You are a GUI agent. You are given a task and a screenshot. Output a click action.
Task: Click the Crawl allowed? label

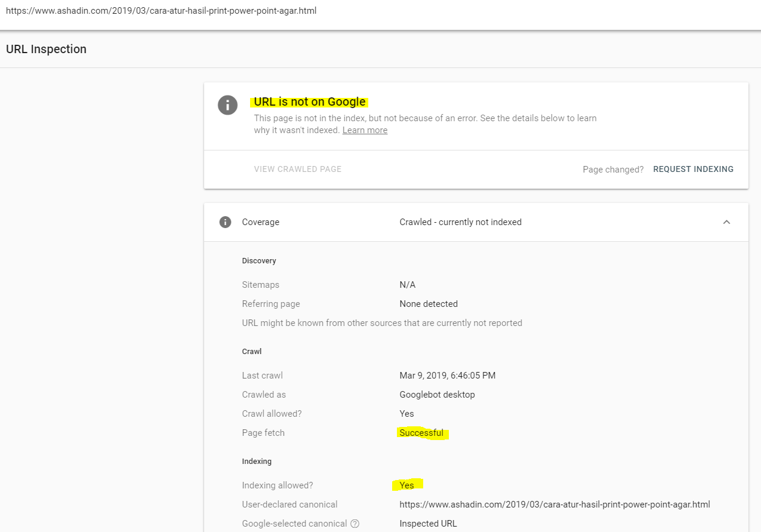tap(270, 414)
